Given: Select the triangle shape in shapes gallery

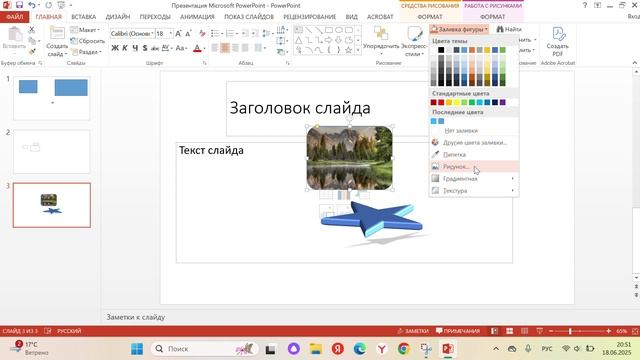Looking at the screenshot, I should 298,40.
